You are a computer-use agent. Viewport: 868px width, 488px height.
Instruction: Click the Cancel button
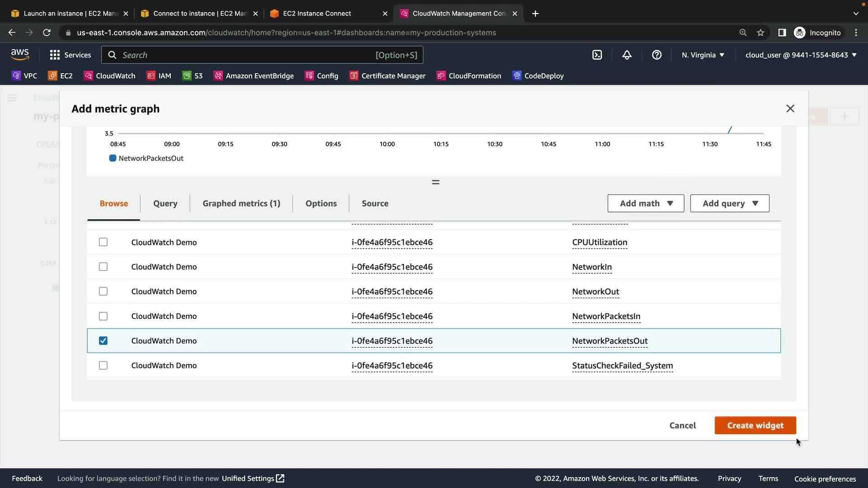pyautogui.click(x=682, y=425)
